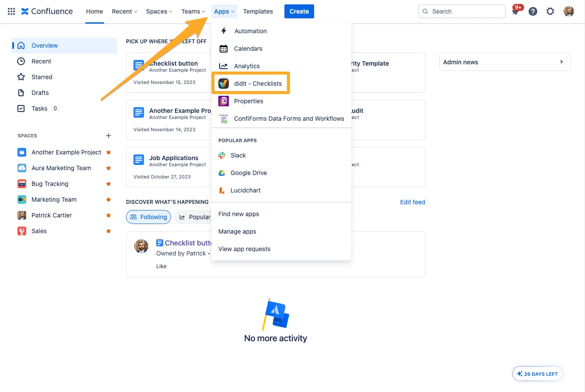Open the help question mark icon
The width and height of the screenshot is (585, 392).
tap(533, 11)
